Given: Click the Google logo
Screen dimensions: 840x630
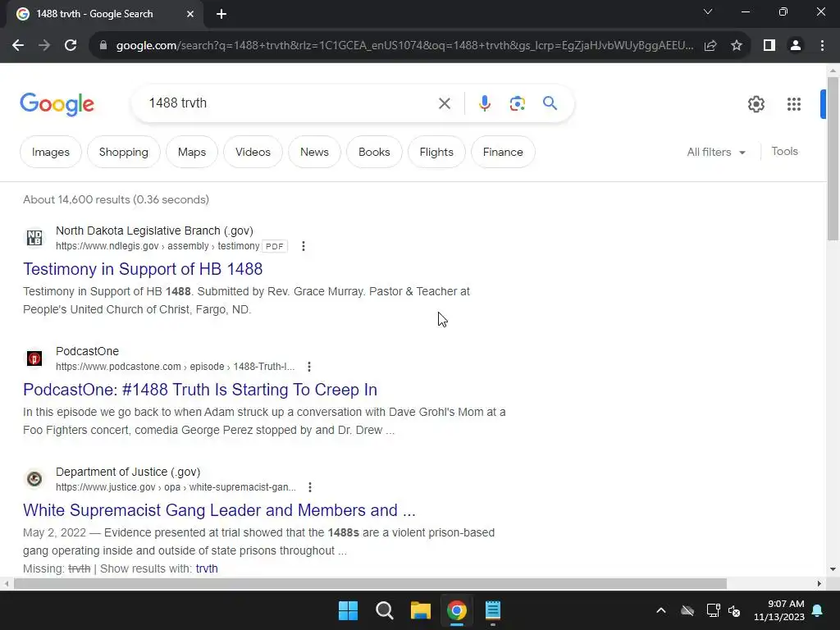Looking at the screenshot, I should pos(57,104).
